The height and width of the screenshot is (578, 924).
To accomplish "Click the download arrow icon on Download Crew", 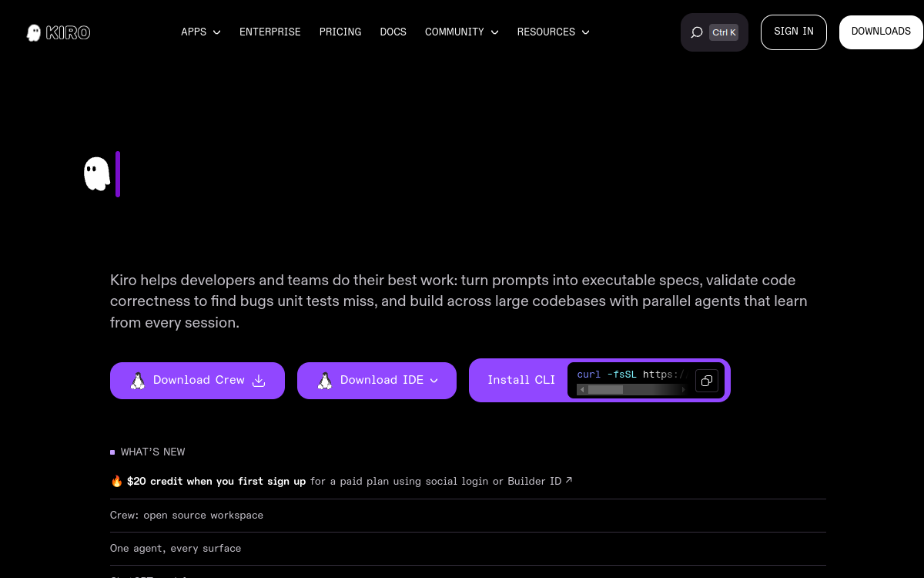I will click(x=259, y=381).
